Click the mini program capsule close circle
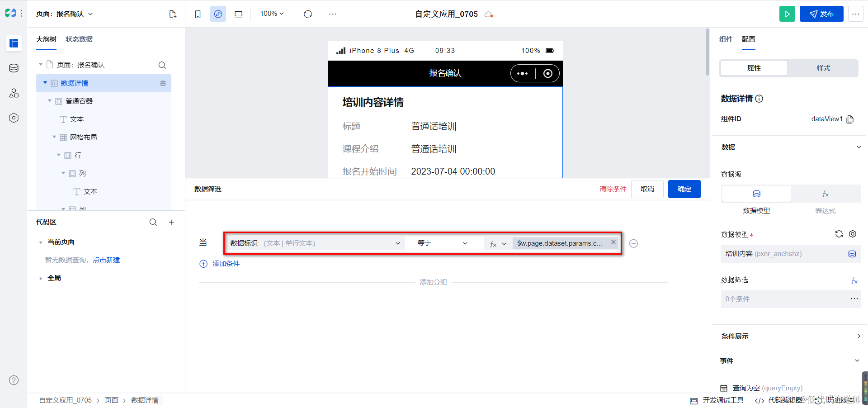This screenshot has width=868, height=408. [548, 73]
